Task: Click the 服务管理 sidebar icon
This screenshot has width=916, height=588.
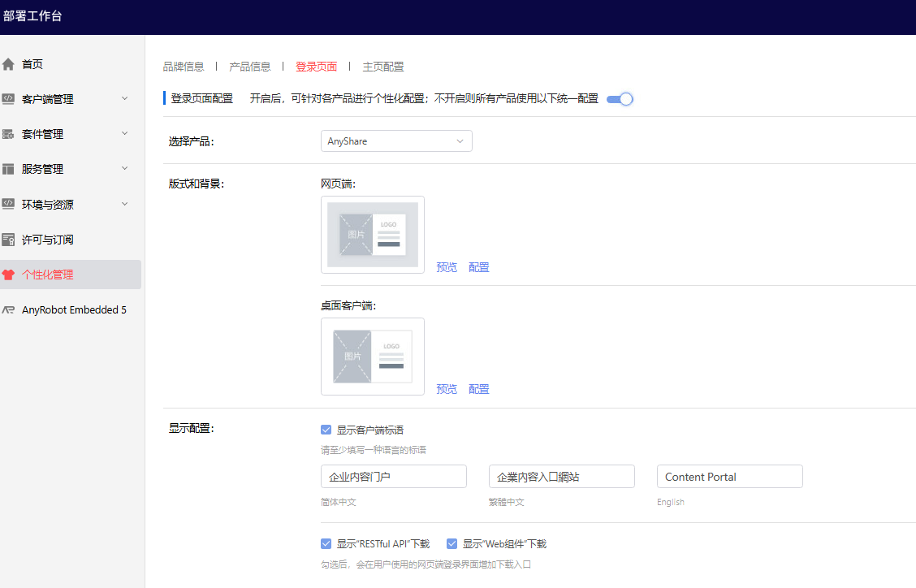Action: point(9,169)
